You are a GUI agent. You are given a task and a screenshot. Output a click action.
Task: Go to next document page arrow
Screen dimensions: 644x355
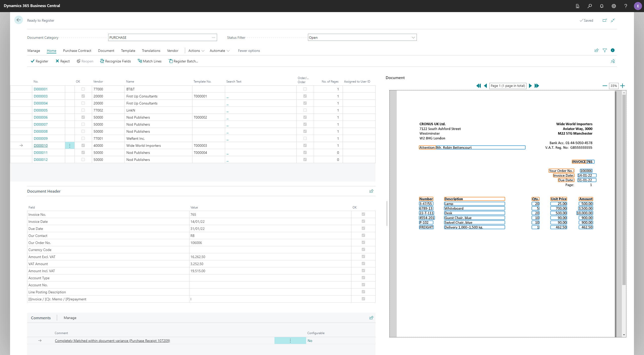(530, 86)
